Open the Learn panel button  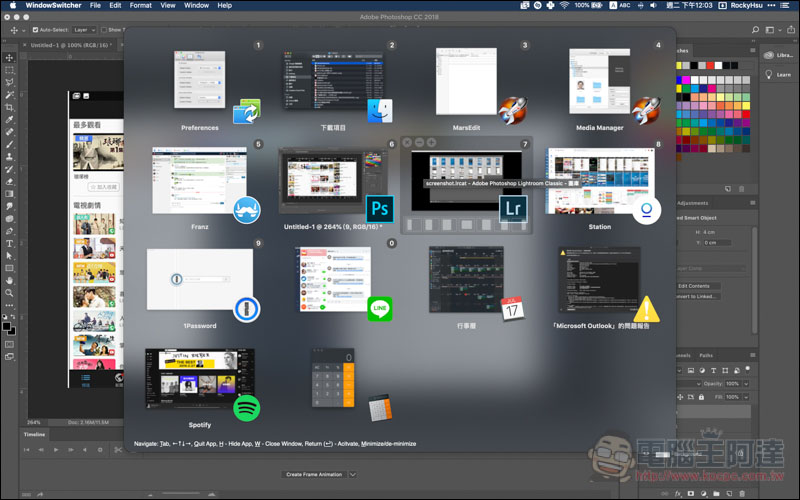[x=778, y=74]
